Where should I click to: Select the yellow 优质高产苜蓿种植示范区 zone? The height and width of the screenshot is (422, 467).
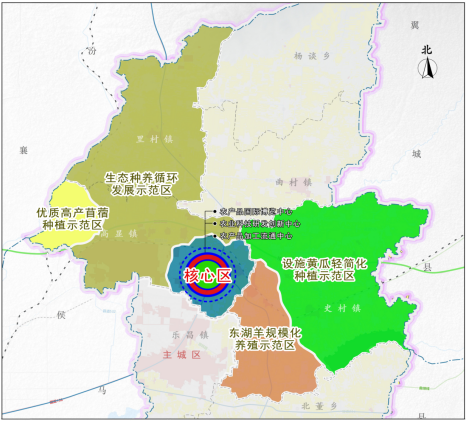(63, 217)
